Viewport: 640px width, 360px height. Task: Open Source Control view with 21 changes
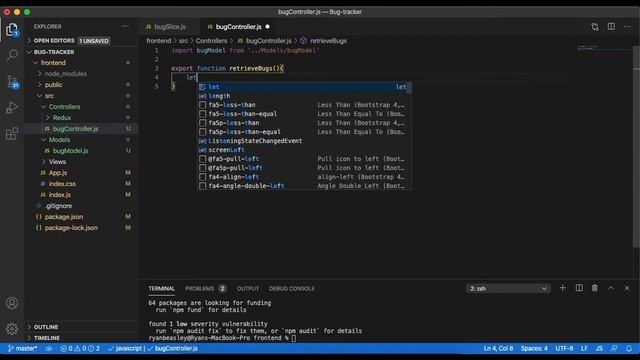tap(12, 82)
